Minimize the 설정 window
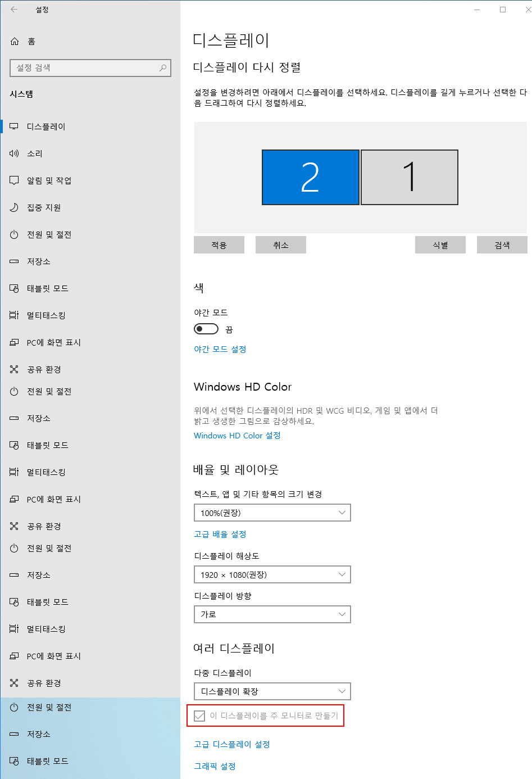The image size is (532, 779). click(477, 10)
